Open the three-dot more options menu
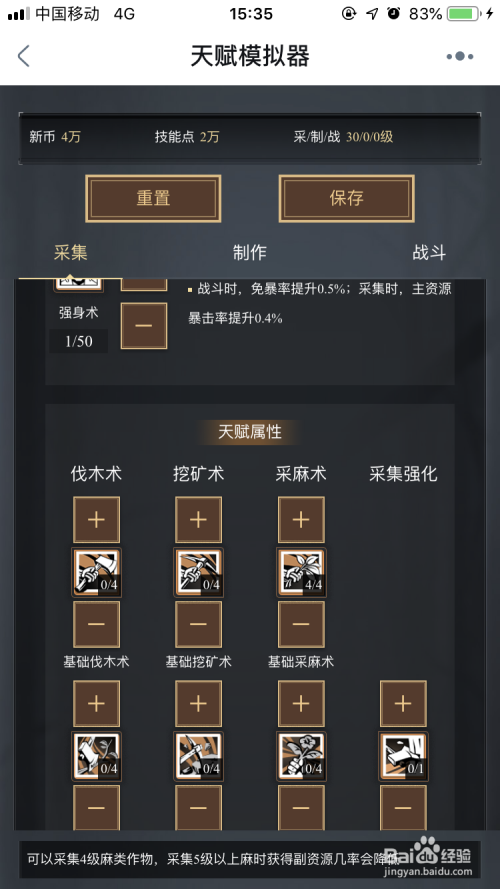The width and height of the screenshot is (500, 889). pyautogui.click(x=460, y=56)
